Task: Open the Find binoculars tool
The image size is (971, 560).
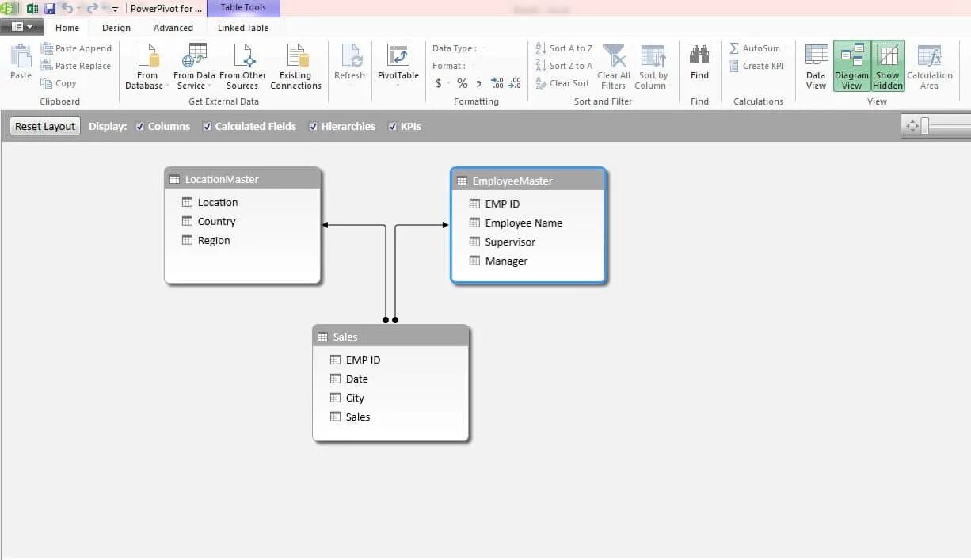Action: click(x=699, y=63)
